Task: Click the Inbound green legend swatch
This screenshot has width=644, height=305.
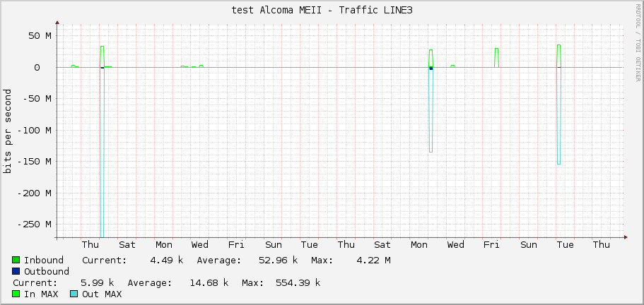Action: (x=16, y=260)
